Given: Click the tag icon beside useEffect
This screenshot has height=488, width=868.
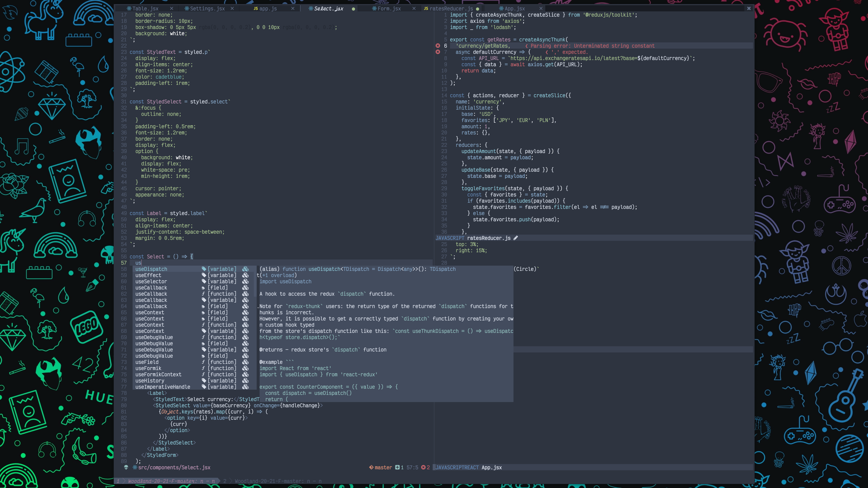Looking at the screenshot, I should [204, 275].
